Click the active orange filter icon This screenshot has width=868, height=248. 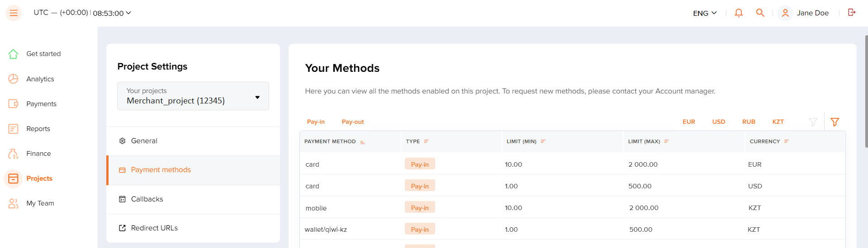[x=835, y=122]
